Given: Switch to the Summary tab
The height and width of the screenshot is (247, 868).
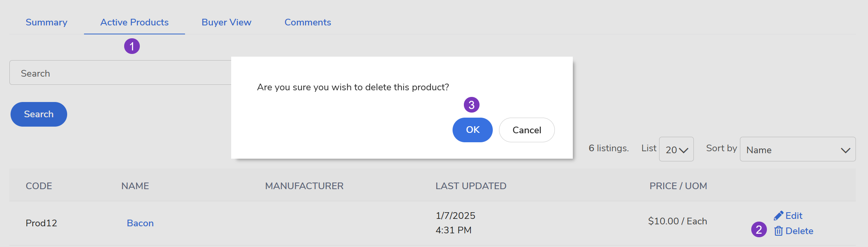Looking at the screenshot, I should (46, 22).
